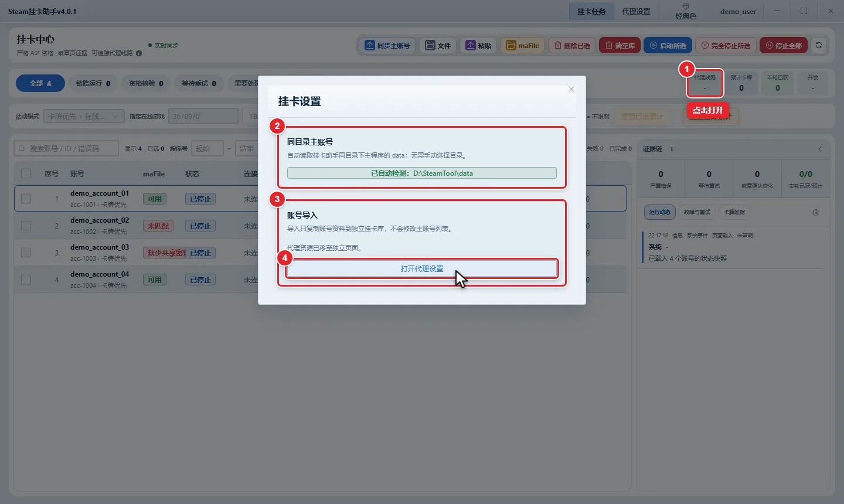Viewport: 844px width, 504px height.
Task: Click the blue 启动所选 button
Action: tap(668, 45)
